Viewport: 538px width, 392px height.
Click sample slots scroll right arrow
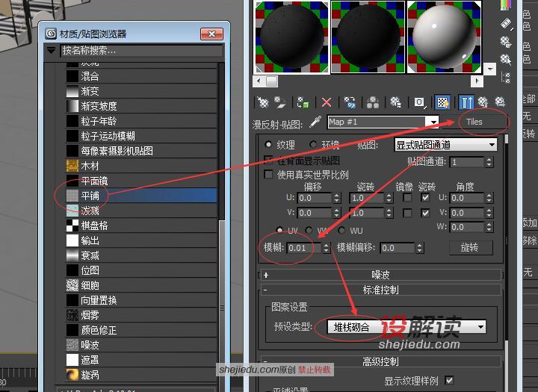(x=476, y=81)
